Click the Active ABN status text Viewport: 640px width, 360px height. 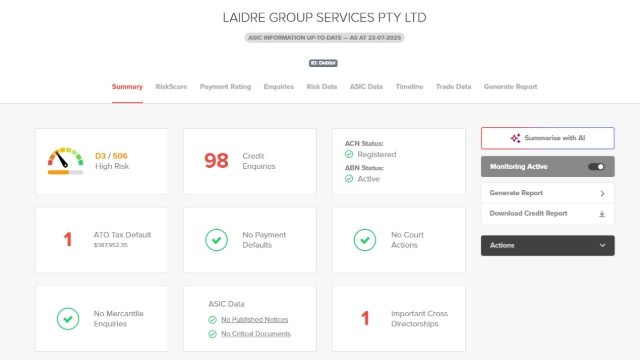tap(369, 179)
